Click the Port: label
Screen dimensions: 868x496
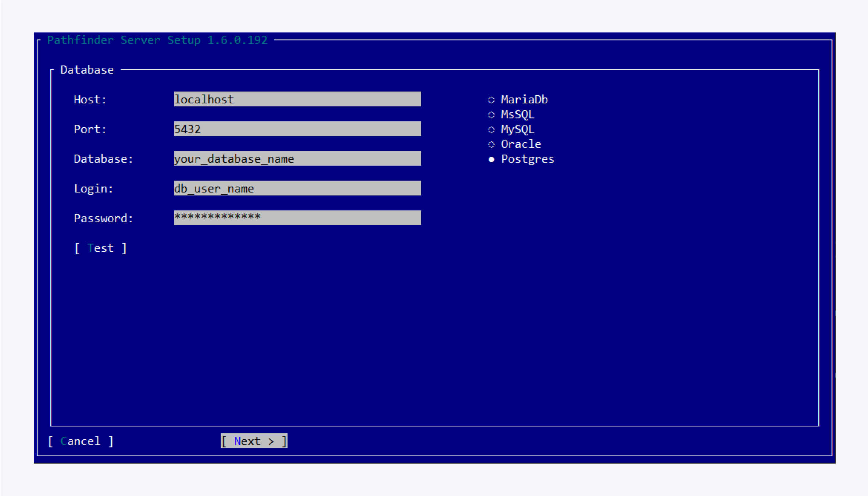90,129
